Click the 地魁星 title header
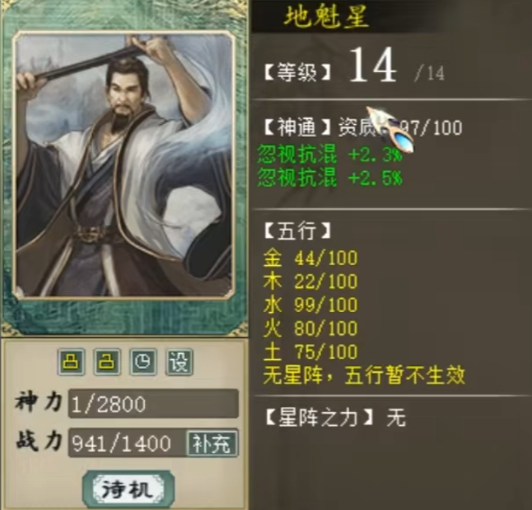The image size is (532, 510). 326,17
